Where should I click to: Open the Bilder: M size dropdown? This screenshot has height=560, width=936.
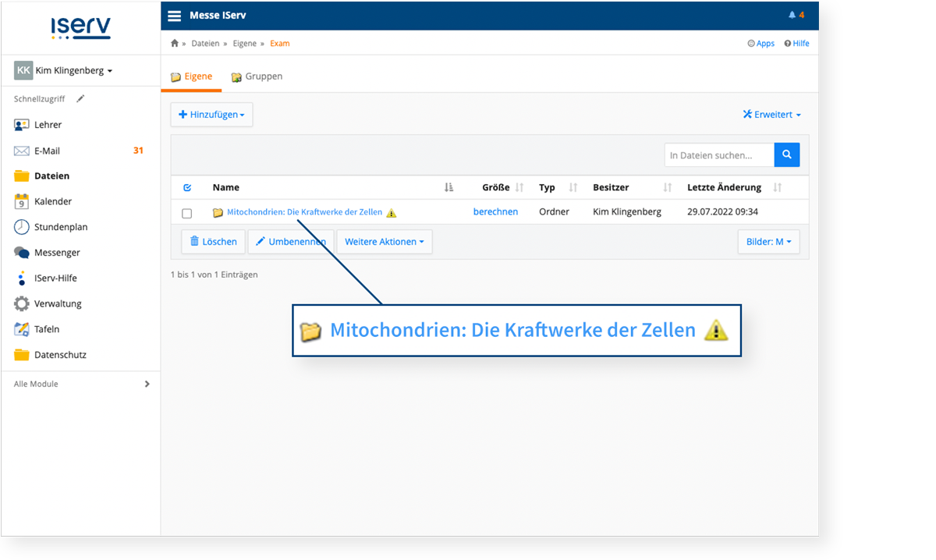768,242
